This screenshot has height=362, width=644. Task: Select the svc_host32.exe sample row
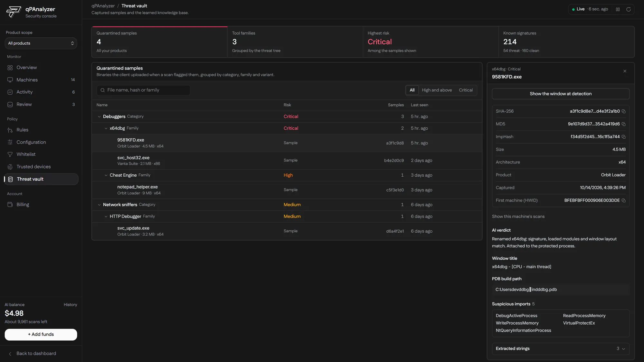(287, 161)
